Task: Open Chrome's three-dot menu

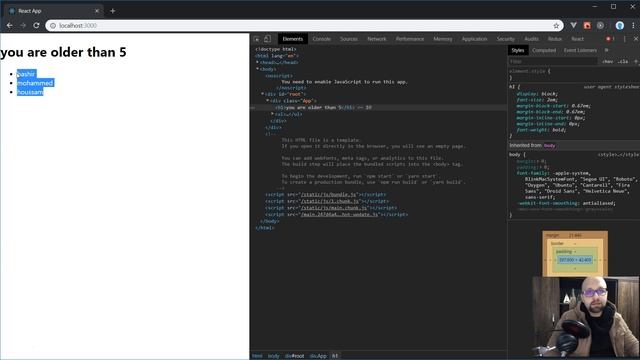Action: tap(633, 25)
